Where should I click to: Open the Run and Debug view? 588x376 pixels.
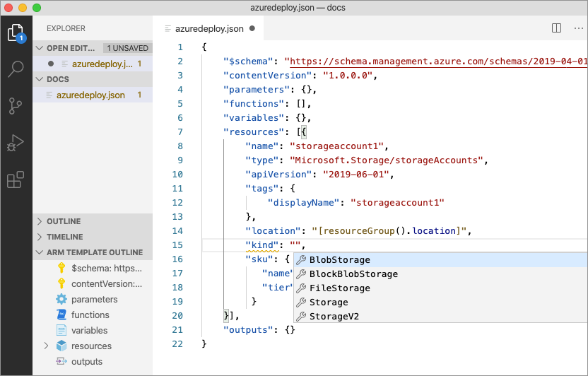point(16,143)
